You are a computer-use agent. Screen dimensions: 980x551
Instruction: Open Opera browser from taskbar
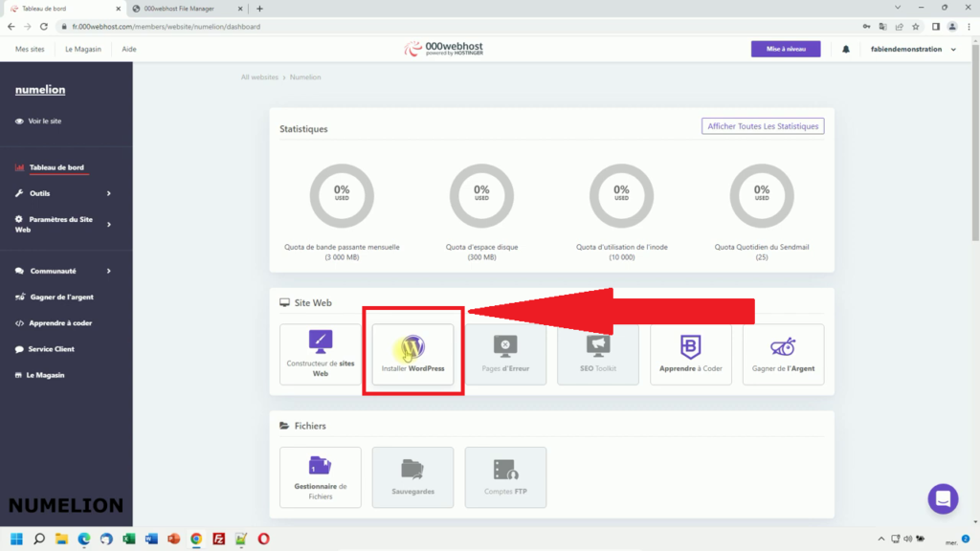pos(264,539)
